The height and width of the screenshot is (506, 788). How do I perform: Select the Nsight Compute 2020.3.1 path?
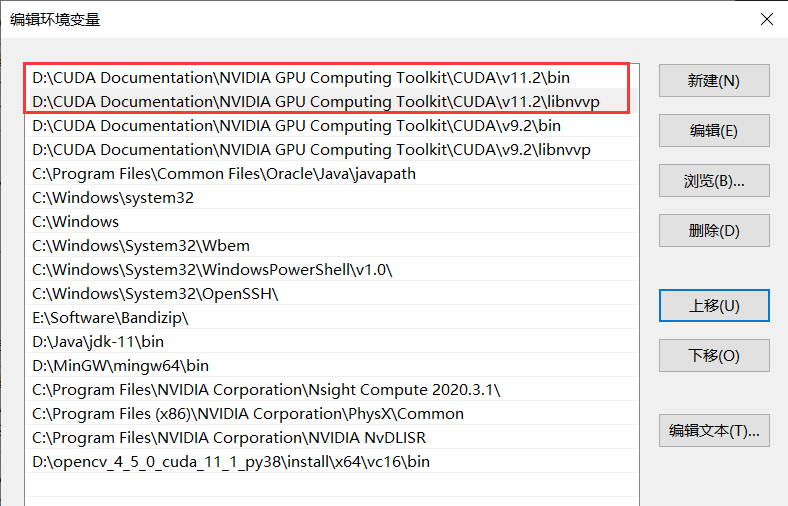pyautogui.click(x=266, y=390)
